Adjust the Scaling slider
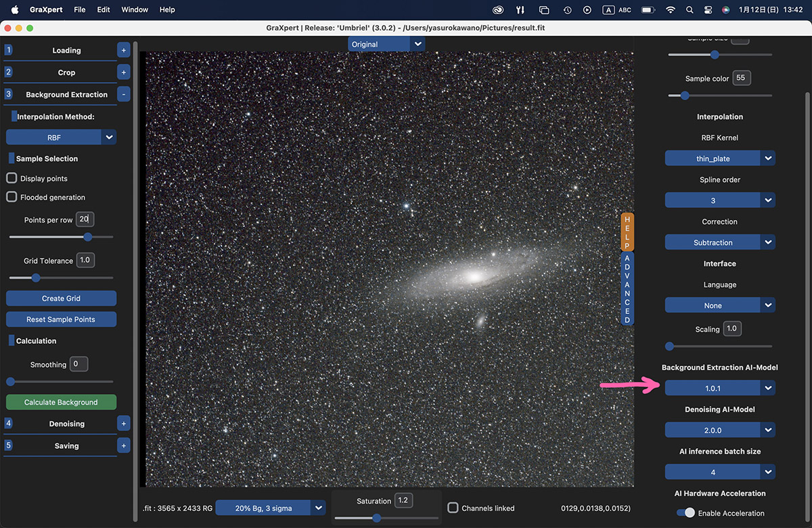The width and height of the screenshot is (812, 528). pyautogui.click(x=720, y=346)
